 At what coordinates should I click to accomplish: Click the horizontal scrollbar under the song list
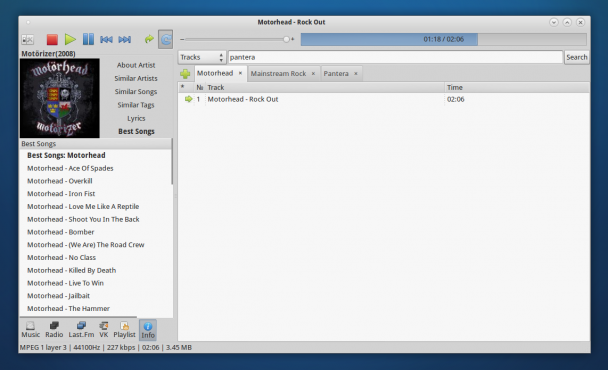tap(78, 317)
